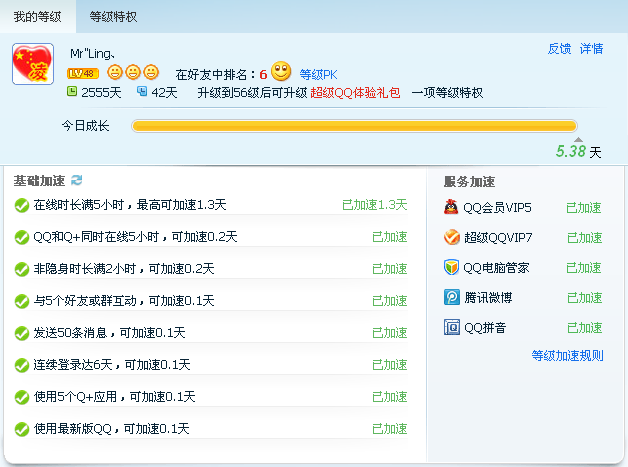Click the third sun level icon
This screenshot has width=628, height=467.
click(x=151, y=72)
